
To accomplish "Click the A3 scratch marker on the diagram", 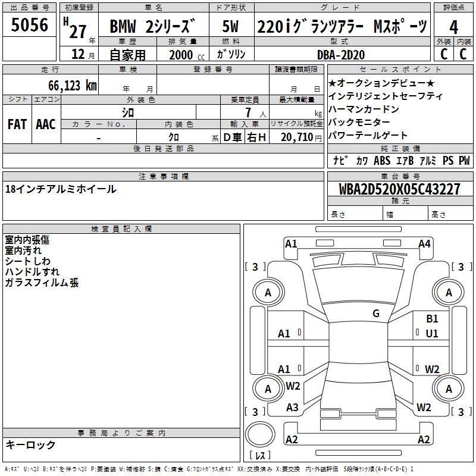I will (292, 408).
